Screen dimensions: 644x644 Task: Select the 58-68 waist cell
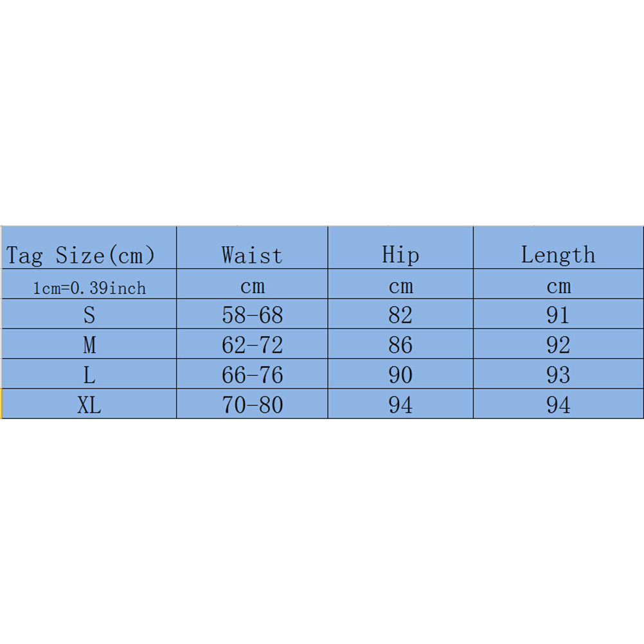coord(252,315)
